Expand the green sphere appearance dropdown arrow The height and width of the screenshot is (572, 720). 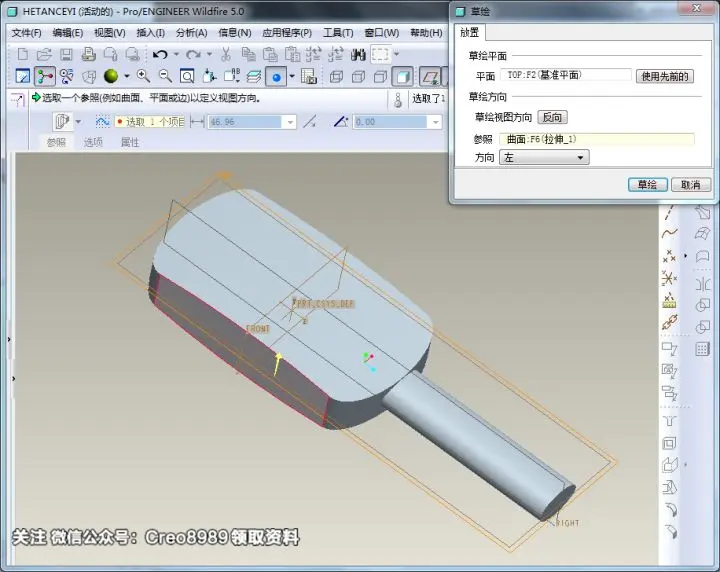tap(127, 76)
